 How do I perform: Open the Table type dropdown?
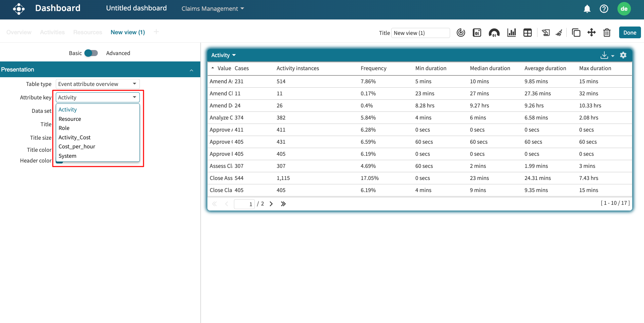tap(97, 84)
